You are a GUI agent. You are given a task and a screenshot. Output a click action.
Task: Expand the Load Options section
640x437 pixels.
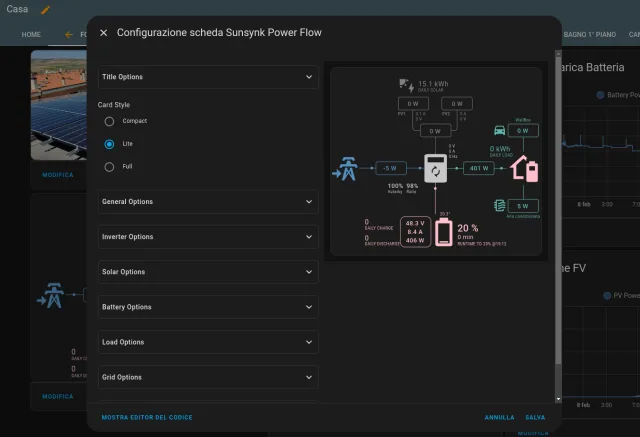tap(208, 342)
